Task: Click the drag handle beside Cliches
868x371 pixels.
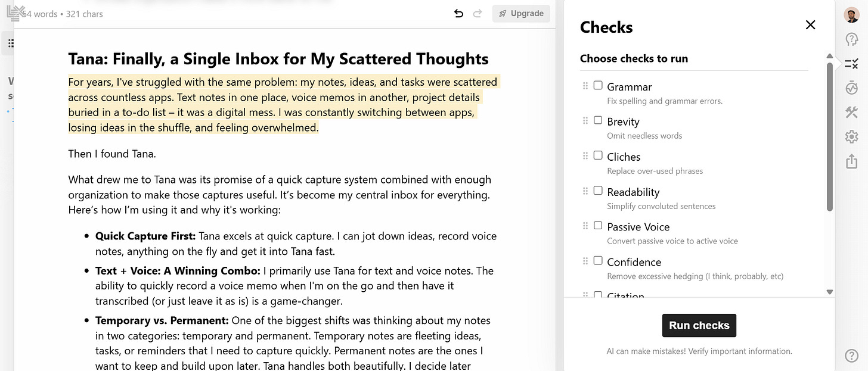Action: click(x=585, y=155)
